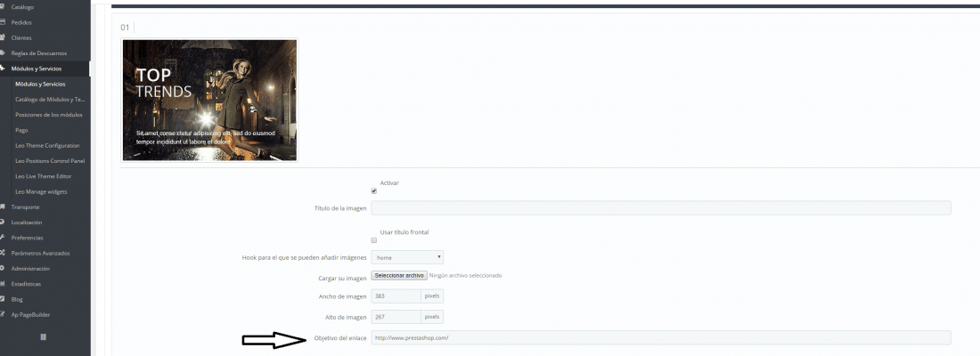Click the Clientes sidebar icon

[x=3, y=38]
